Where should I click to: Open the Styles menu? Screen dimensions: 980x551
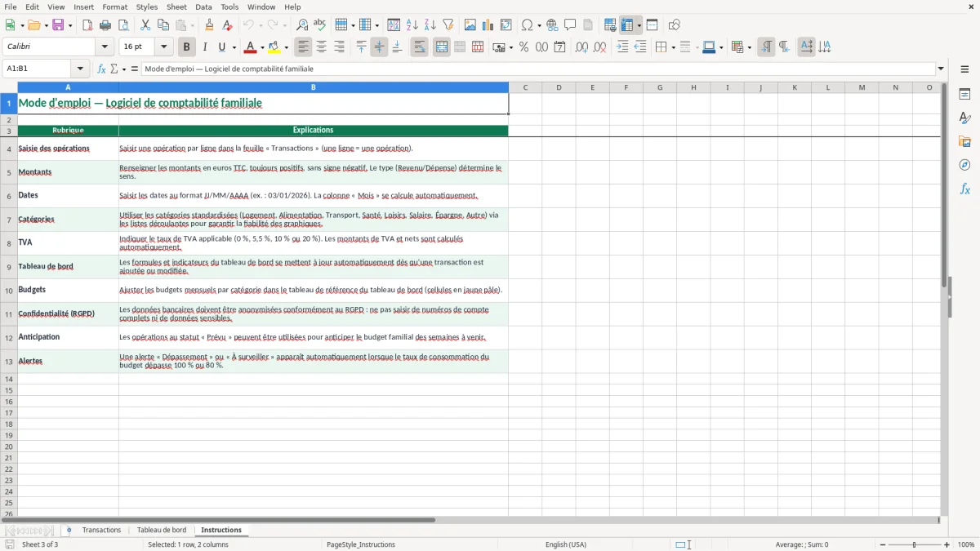[x=147, y=7]
